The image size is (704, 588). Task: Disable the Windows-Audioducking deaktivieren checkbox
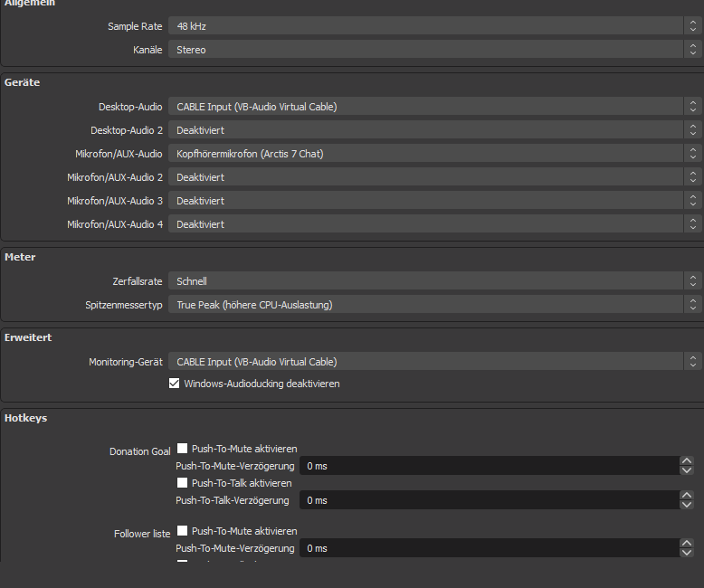click(175, 384)
